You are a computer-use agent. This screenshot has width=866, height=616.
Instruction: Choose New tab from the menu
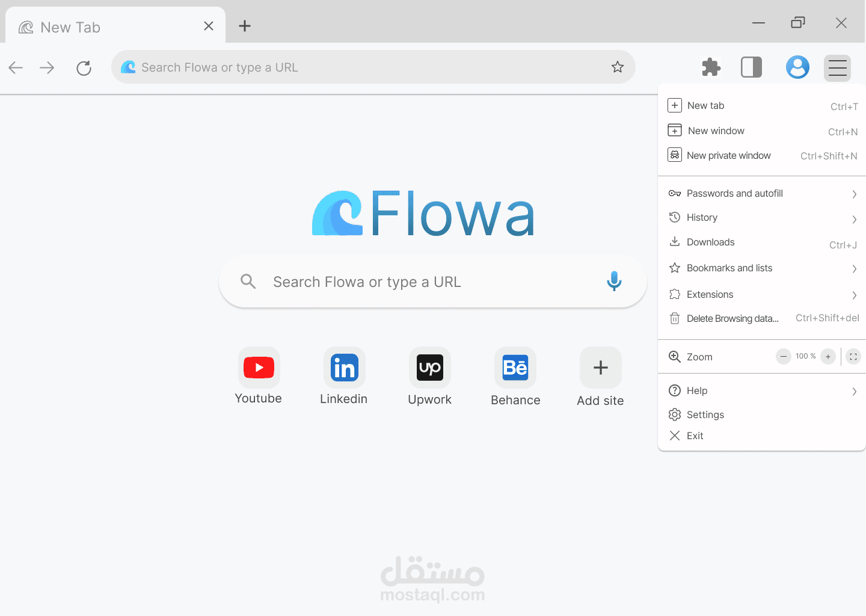762,106
